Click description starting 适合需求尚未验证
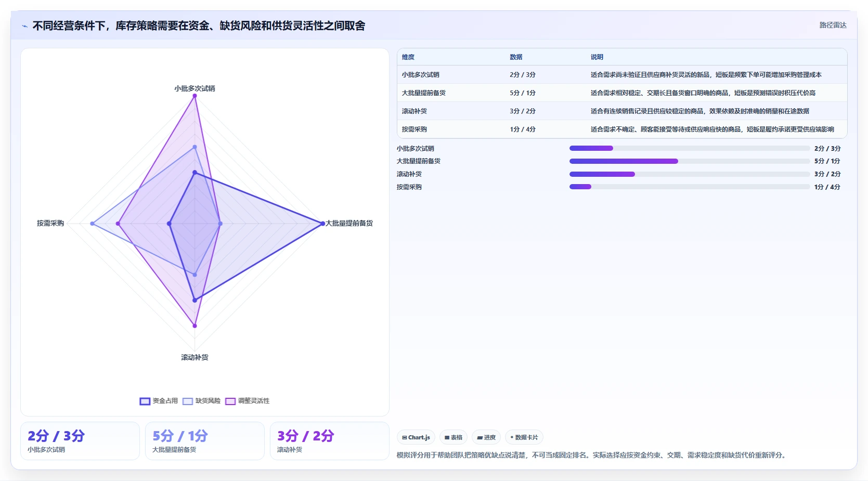The height and width of the screenshot is (481, 868). tap(706, 75)
